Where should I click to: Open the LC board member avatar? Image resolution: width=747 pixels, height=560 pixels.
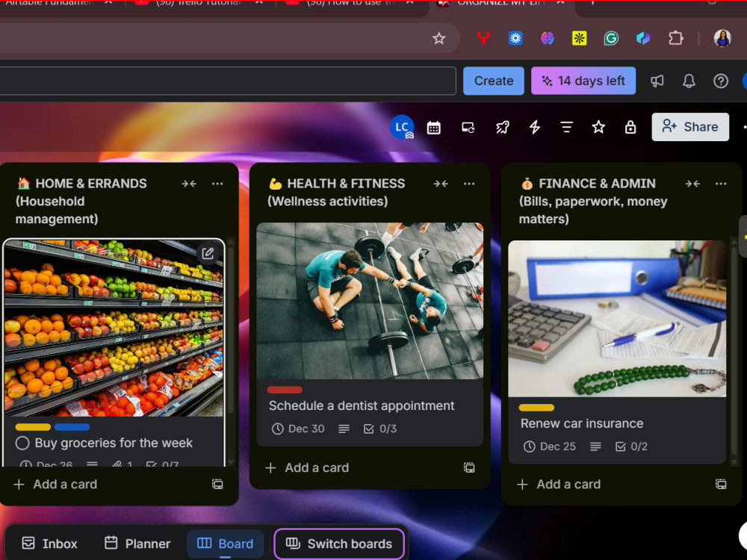click(402, 127)
